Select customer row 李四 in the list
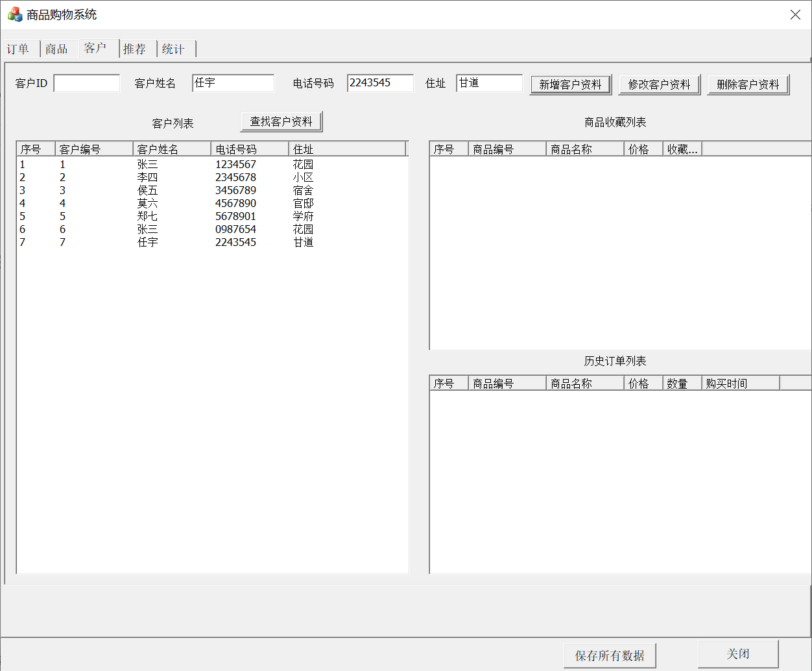This screenshot has height=671, width=812. (147, 177)
